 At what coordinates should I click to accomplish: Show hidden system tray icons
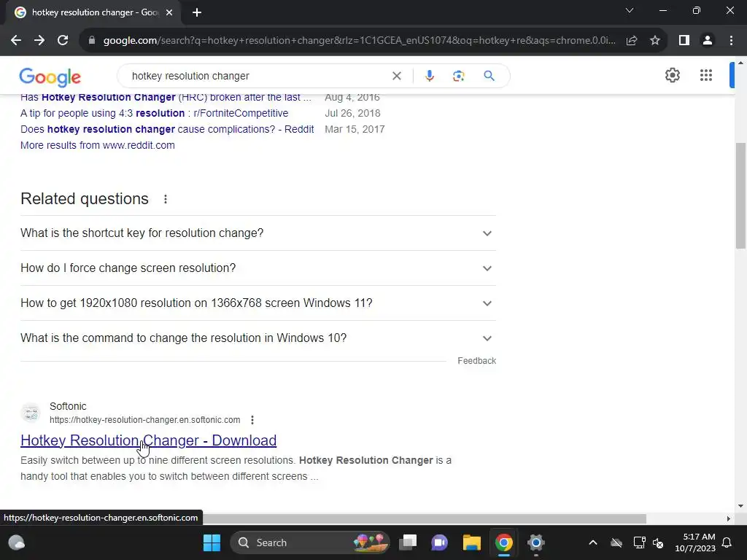pyautogui.click(x=593, y=542)
